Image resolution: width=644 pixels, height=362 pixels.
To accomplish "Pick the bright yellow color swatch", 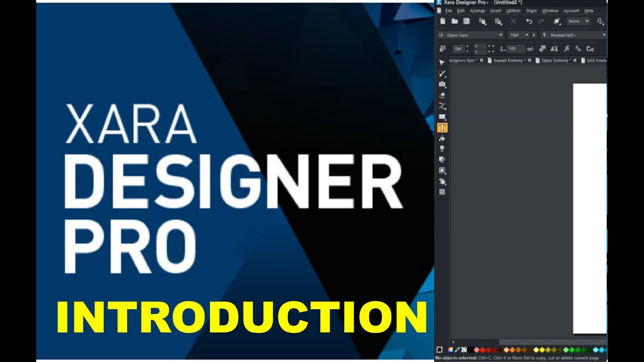I will click(542, 350).
